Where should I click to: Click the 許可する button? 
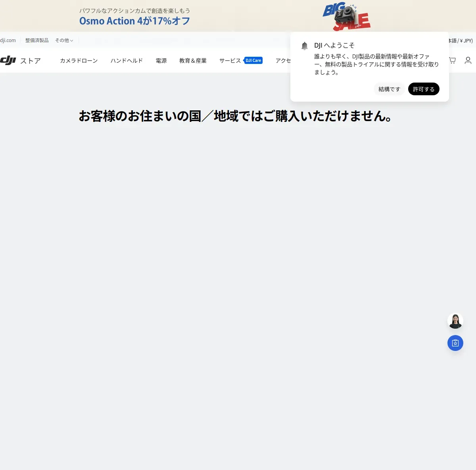(x=424, y=89)
